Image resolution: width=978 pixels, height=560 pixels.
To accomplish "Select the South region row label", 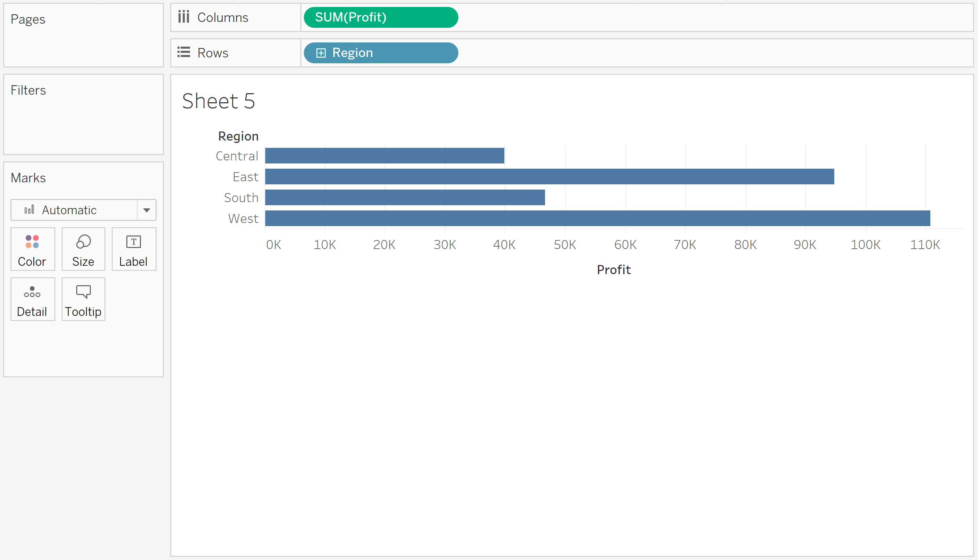I will 241,198.
